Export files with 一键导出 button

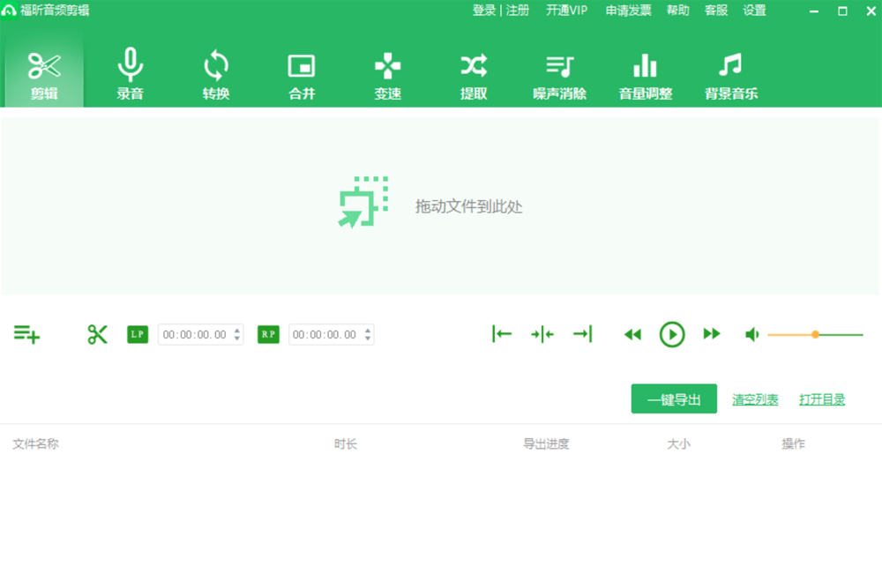click(x=673, y=398)
